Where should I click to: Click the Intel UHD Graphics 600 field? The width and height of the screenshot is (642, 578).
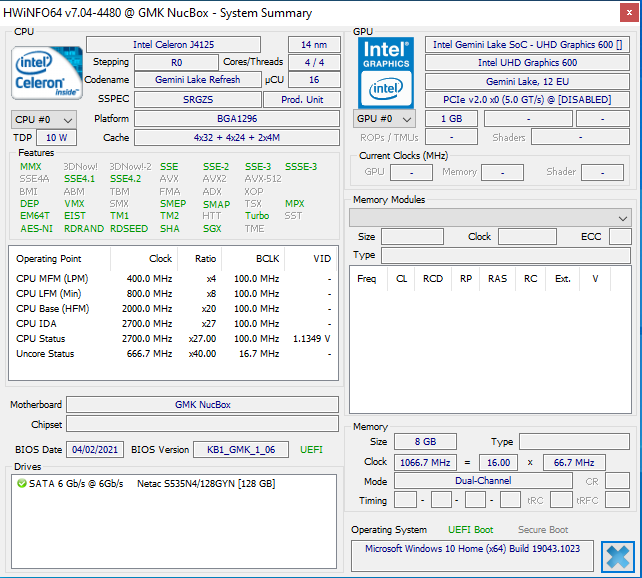tap(527, 63)
